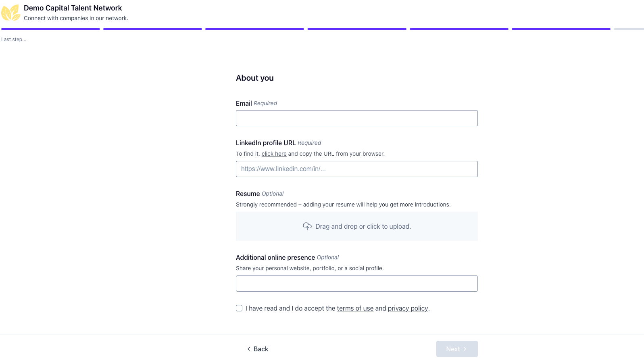Click the Next button
This screenshot has height=361, width=644.
point(457,349)
